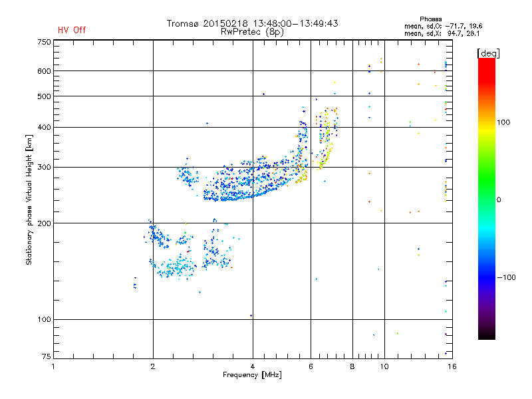Click the x-axis tick label 4
Image resolution: width=532 pixels, height=399 pixels.
click(x=253, y=366)
